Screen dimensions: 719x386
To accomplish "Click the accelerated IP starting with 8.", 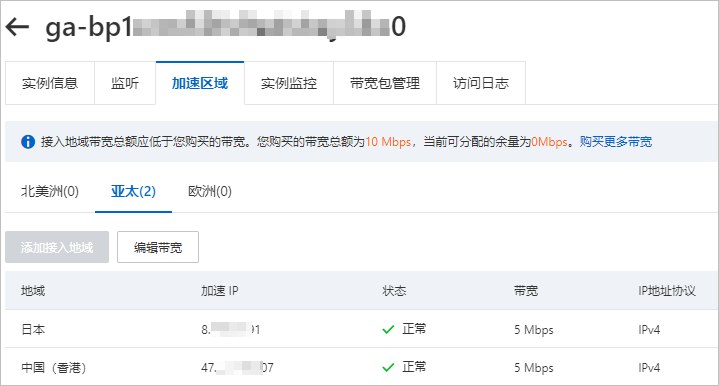I will pos(231,330).
